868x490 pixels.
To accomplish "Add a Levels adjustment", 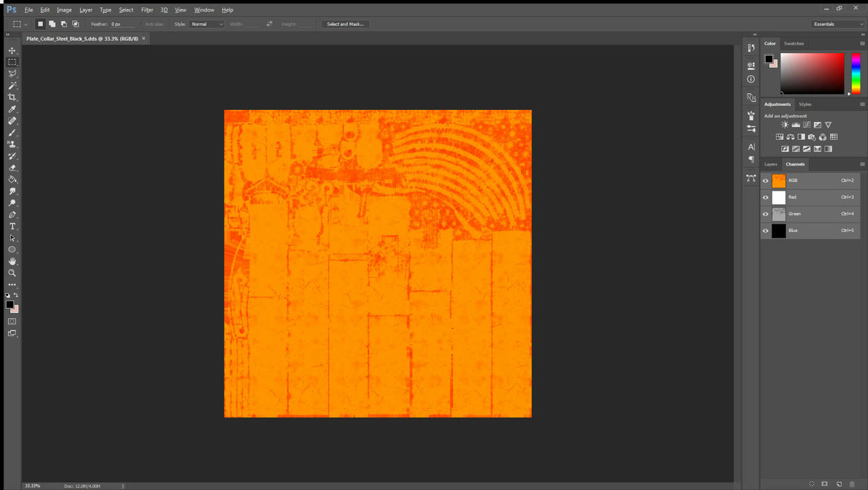I will click(795, 125).
